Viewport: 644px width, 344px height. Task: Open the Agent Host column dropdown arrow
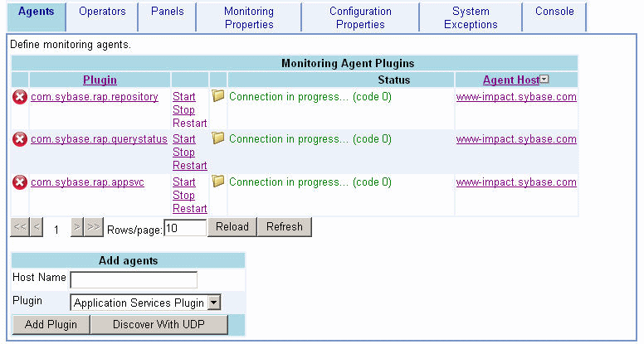coord(544,79)
